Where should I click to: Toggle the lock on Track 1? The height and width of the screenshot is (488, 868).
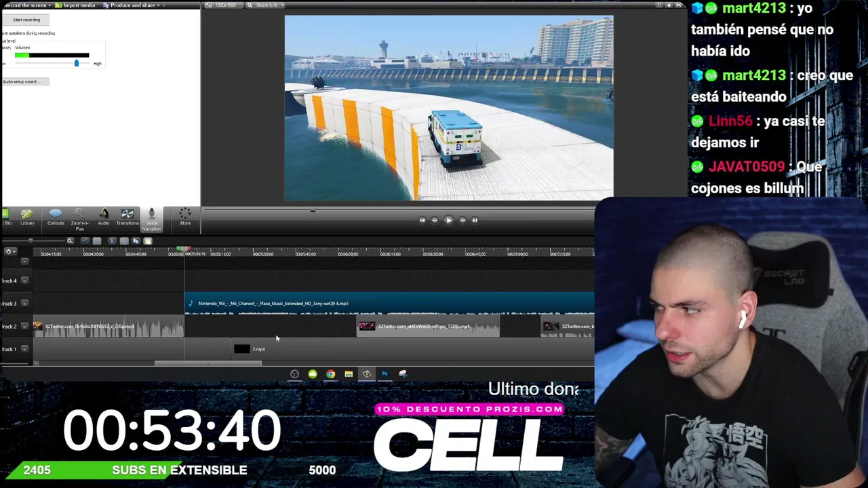pos(25,349)
